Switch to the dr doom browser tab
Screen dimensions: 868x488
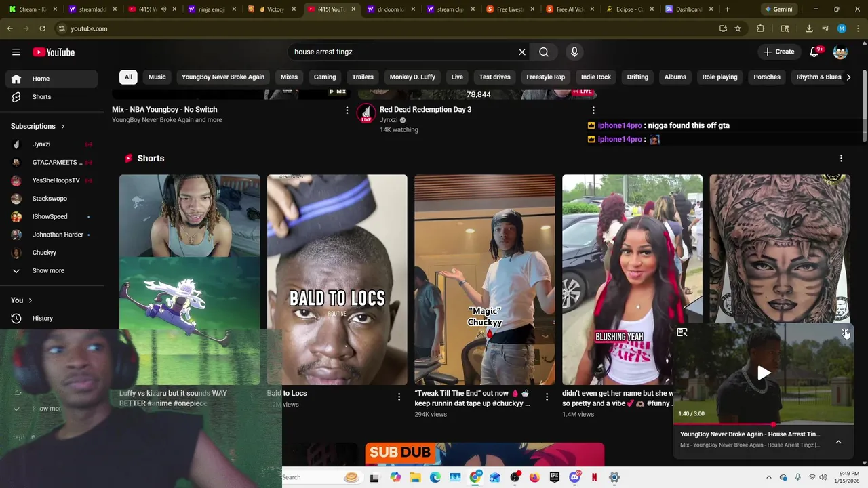click(x=390, y=9)
